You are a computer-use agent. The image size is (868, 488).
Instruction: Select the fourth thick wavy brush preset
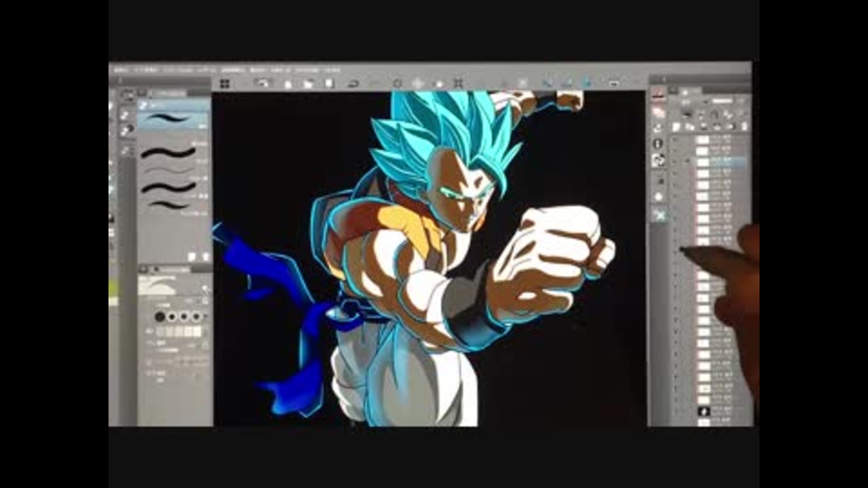pyautogui.click(x=168, y=188)
